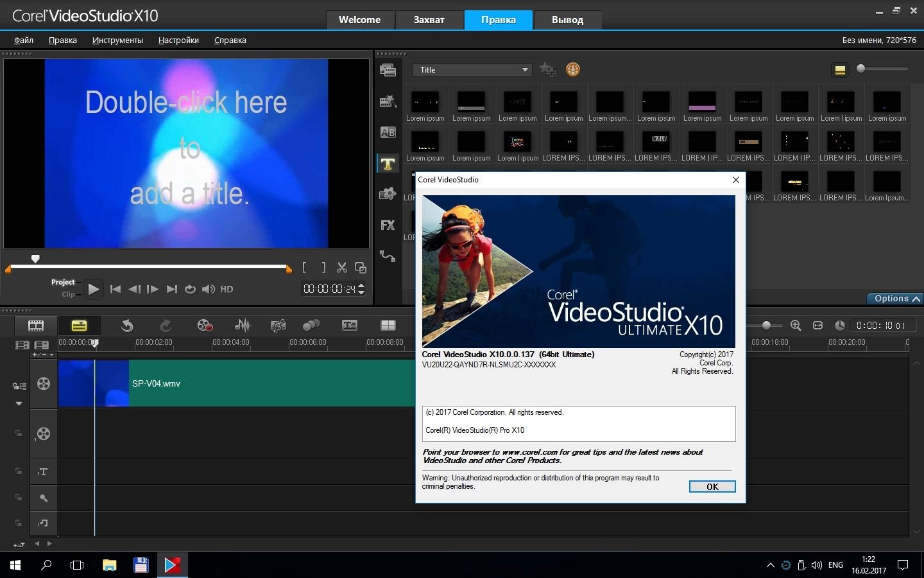Expand the add/remove chapter point menu
Screen dimensions: 924x578
[x=51, y=355]
